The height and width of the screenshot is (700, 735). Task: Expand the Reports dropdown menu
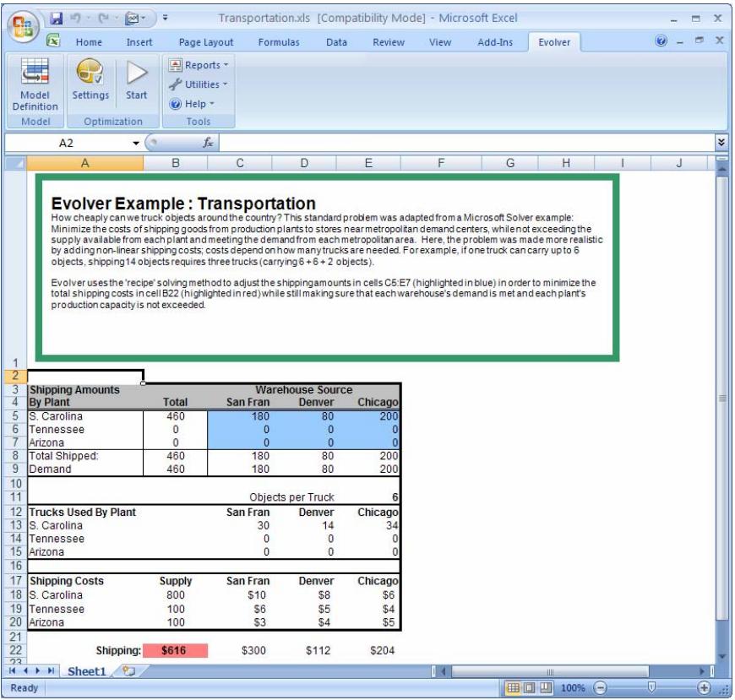(195, 65)
